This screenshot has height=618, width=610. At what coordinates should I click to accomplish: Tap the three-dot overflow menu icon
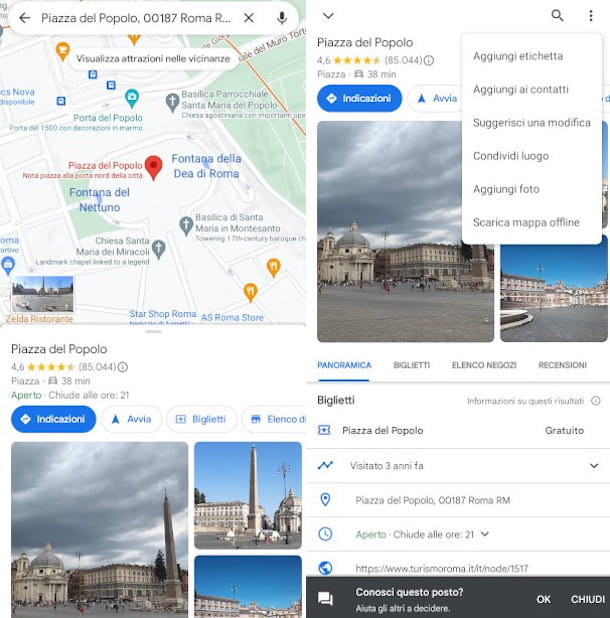[x=591, y=16]
